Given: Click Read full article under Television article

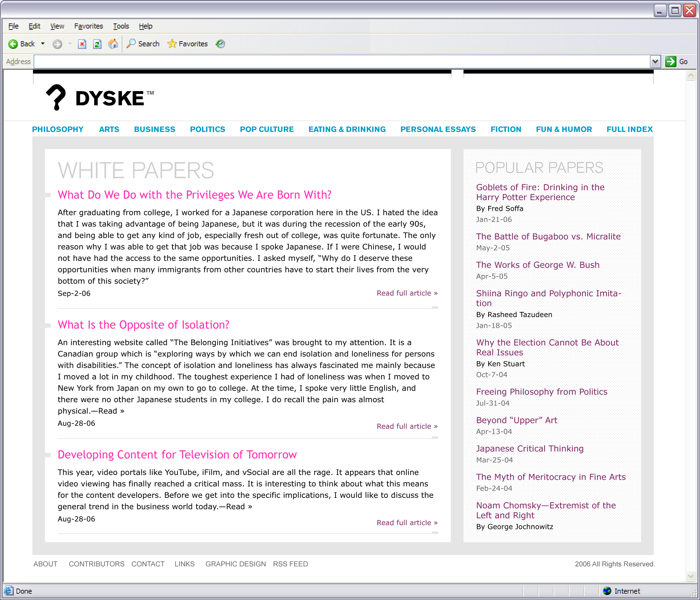Looking at the screenshot, I should 407,523.
